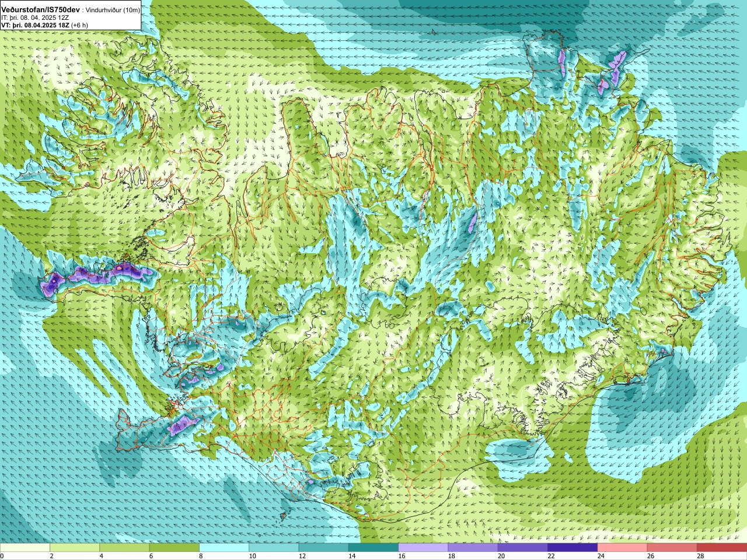Click the legend scale label "8"

(x=201, y=556)
